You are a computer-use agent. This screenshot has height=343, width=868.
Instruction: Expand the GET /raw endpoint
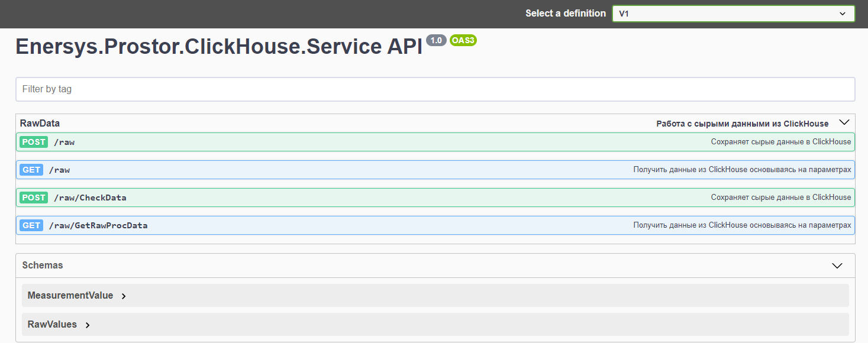click(349, 170)
